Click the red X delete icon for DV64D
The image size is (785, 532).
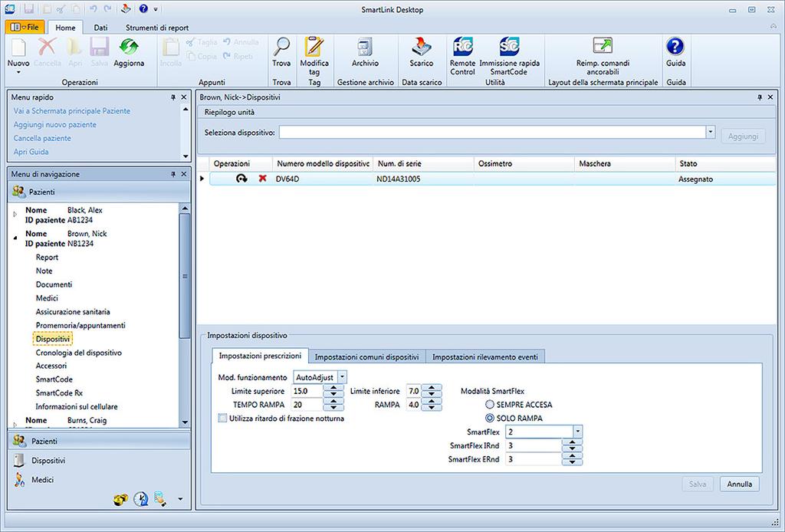pos(262,178)
